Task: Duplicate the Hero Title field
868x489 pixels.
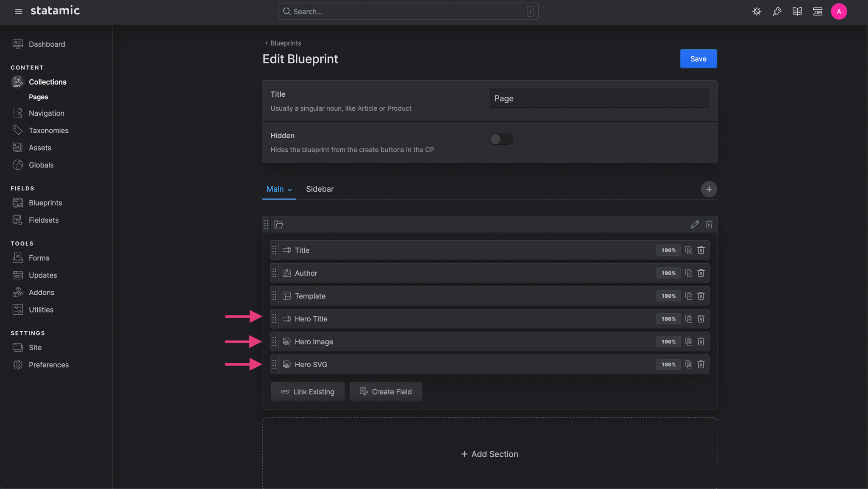Action: (x=689, y=319)
